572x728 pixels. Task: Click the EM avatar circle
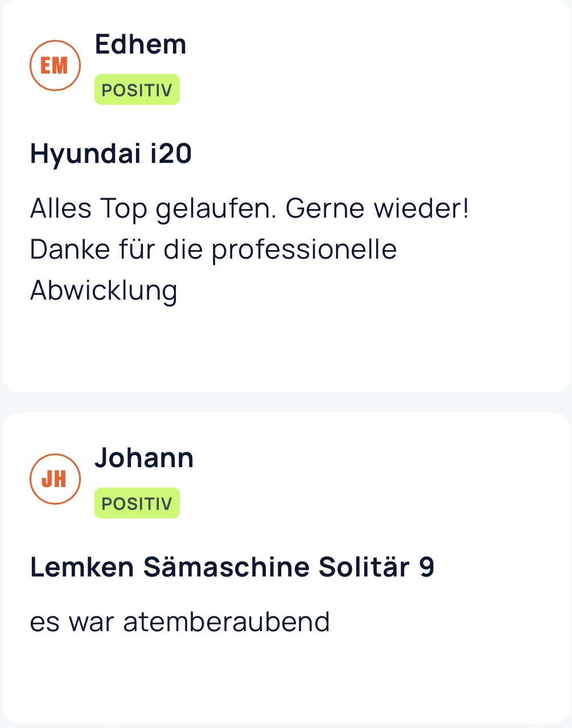pyautogui.click(x=55, y=66)
